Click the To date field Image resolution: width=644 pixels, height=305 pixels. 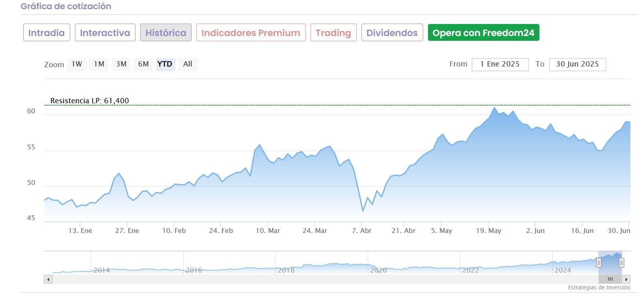pyautogui.click(x=577, y=64)
